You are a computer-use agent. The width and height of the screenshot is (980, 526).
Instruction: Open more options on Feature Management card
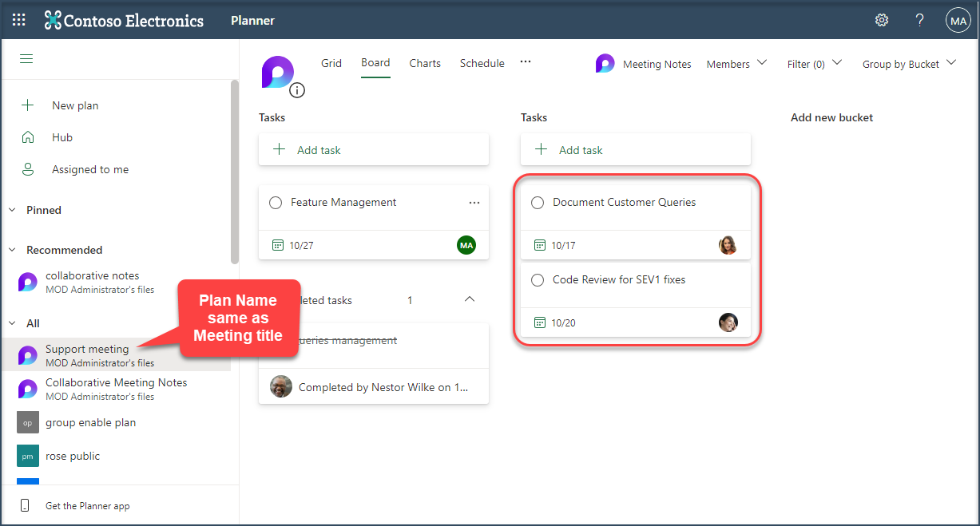474,203
